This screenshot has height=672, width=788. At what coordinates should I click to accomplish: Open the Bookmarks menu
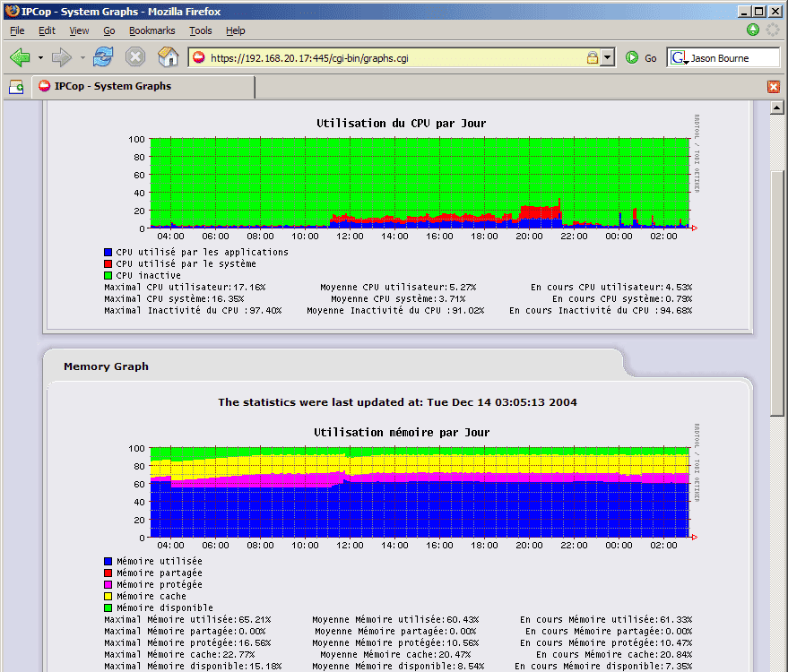(x=152, y=30)
